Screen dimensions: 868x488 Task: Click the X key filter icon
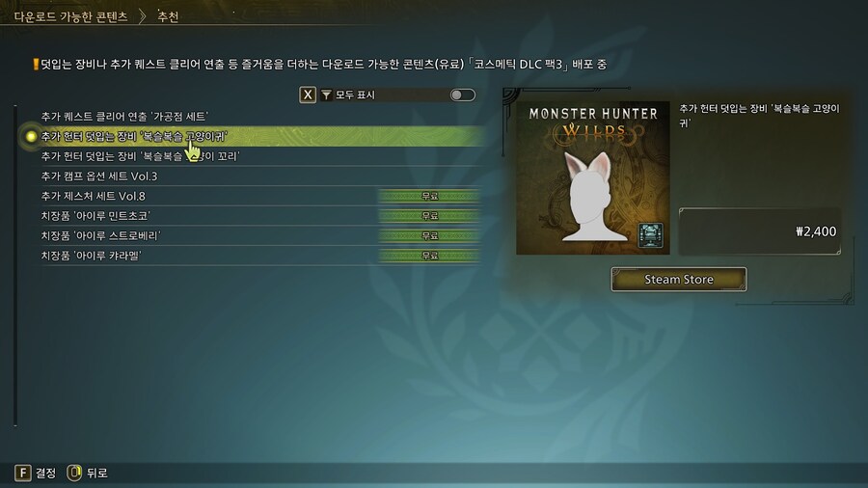[308, 95]
